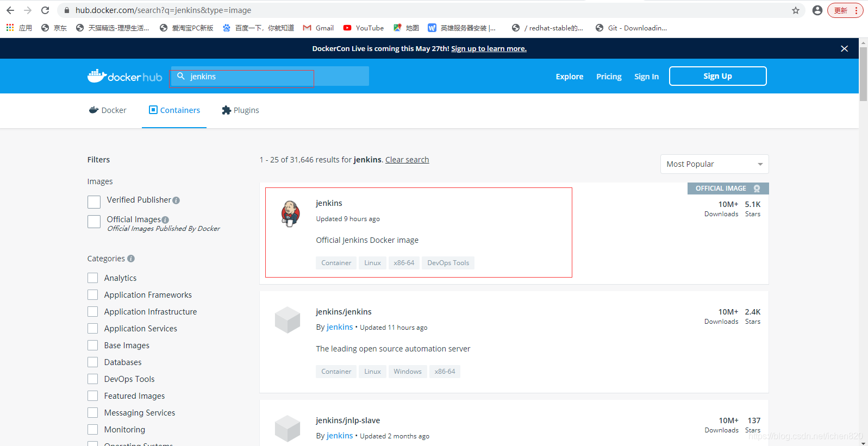The height and width of the screenshot is (446, 868).
Task: Open the browser profile avatar icon
Action: click(817, 10)
